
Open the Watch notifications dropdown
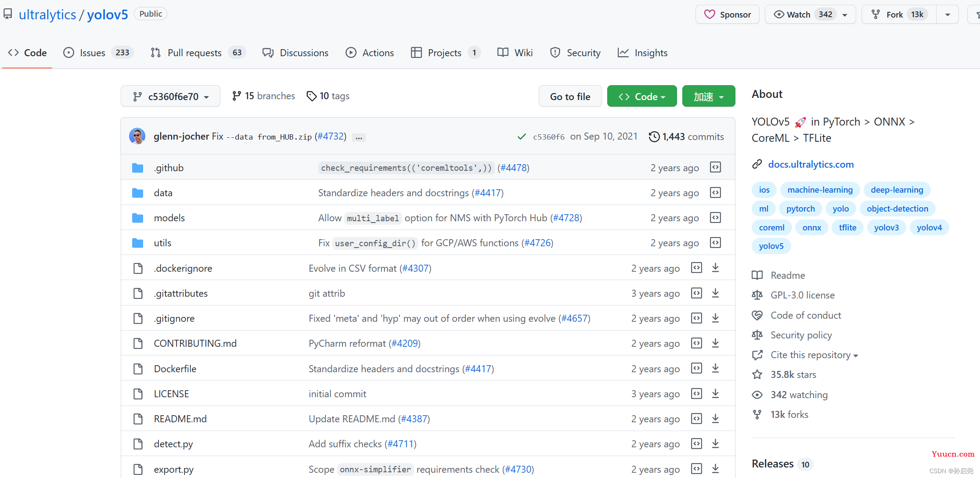(x=811, y=14)
